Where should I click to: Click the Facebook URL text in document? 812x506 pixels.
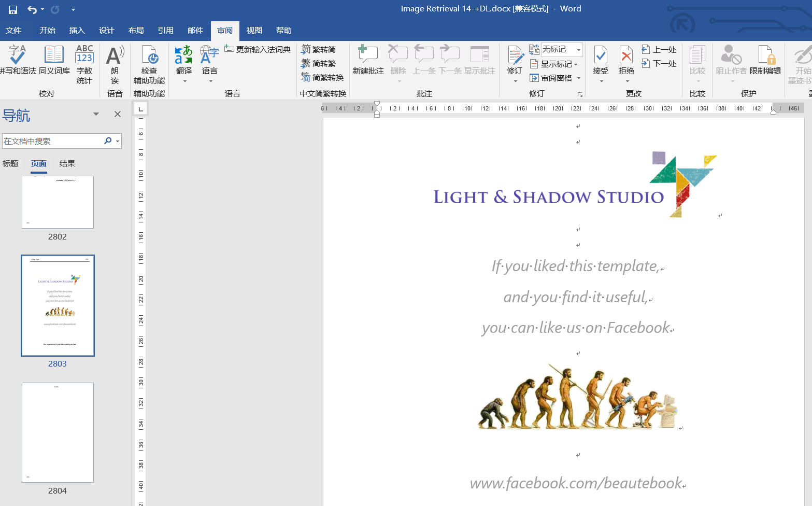(x=576, y=483)
